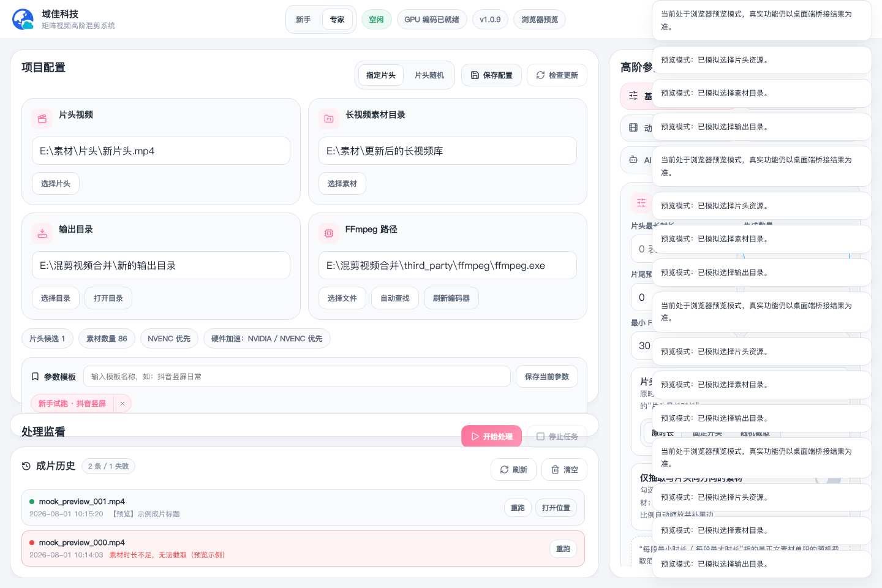Click the 成片历史 clock history icon
The image size is (882, 588).
(x=26, y=466)
